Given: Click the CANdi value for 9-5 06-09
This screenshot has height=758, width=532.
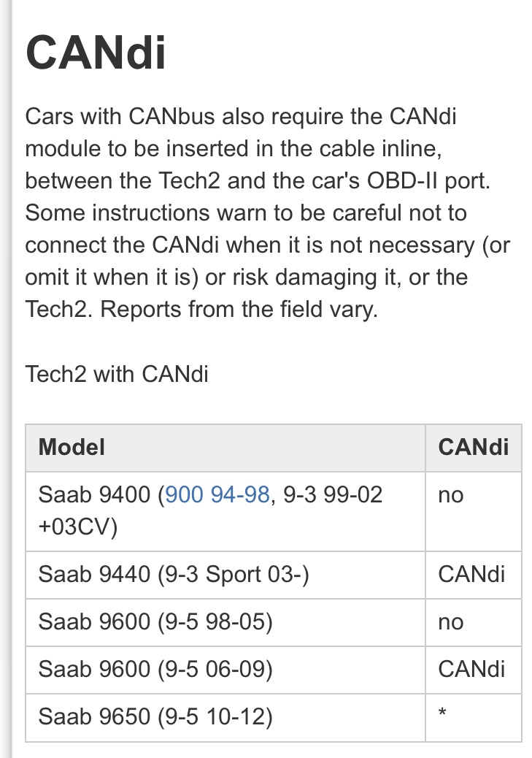Looking at the screenshot, I should pos(471,669).
